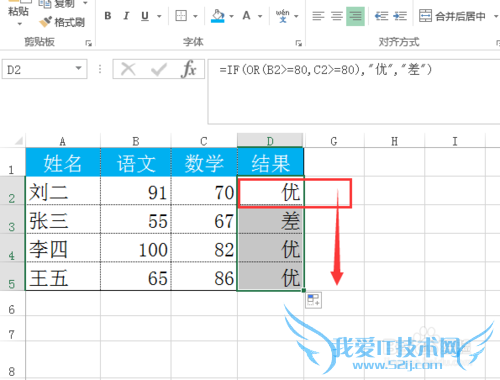Open font color dropdown arrow
The height and width of the screenshot is (380, 500).
click(260, 16)
